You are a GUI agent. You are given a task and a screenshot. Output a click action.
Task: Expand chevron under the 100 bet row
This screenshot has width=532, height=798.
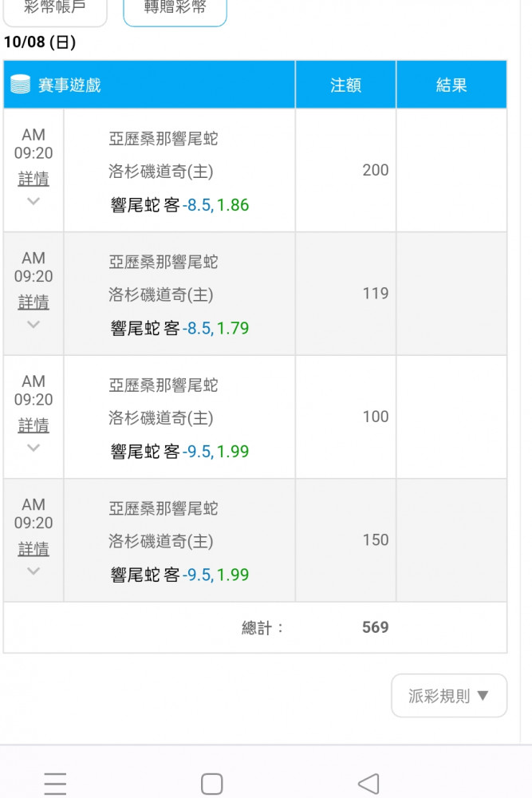33,448
